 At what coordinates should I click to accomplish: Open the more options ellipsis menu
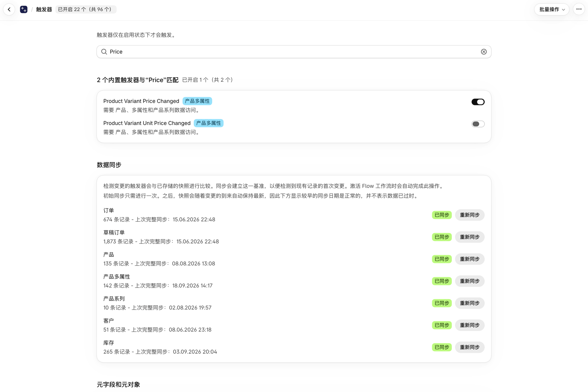pyautogui.click(x=579, y=9)
